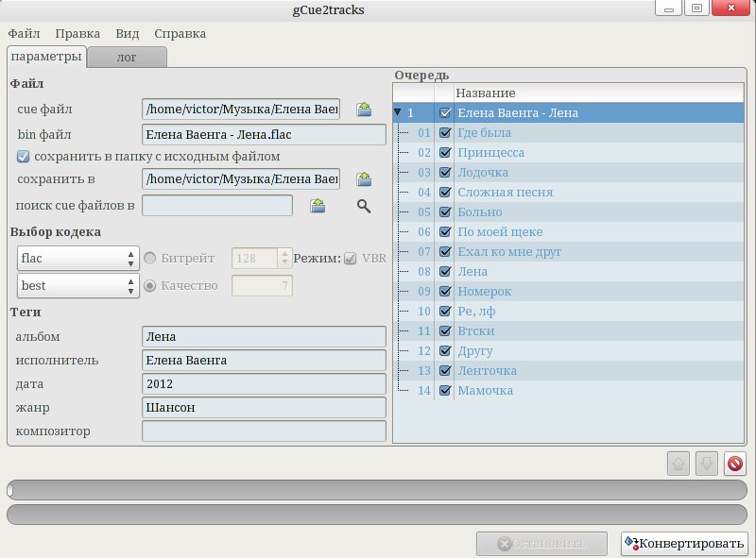Switch to the лог tab

coord(127,58)
